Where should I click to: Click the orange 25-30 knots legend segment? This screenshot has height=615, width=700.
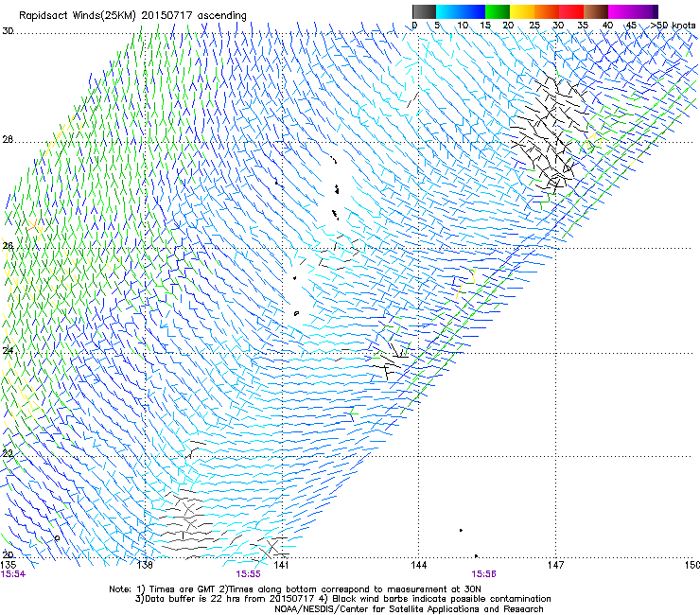(x=547, y=11)
